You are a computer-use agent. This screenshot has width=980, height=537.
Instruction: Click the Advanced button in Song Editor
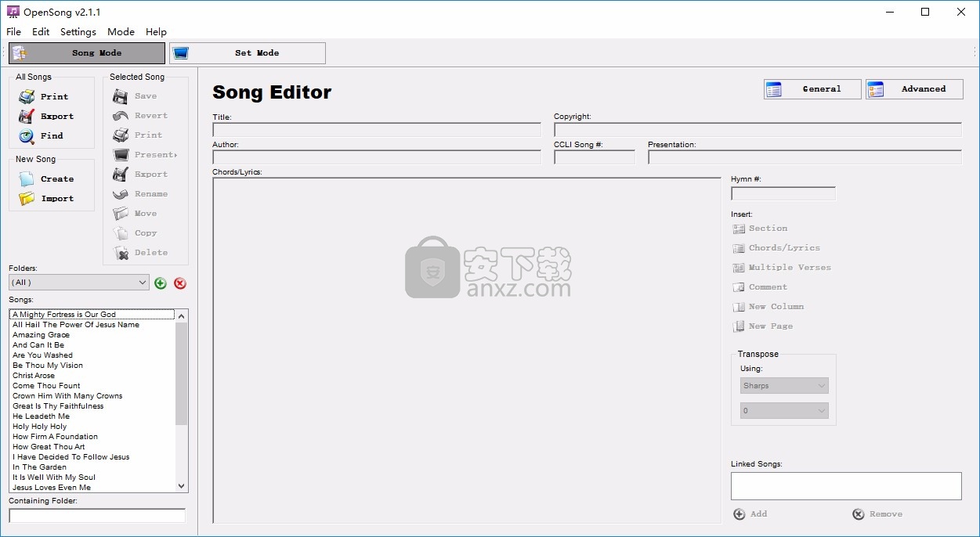point(914,89)
